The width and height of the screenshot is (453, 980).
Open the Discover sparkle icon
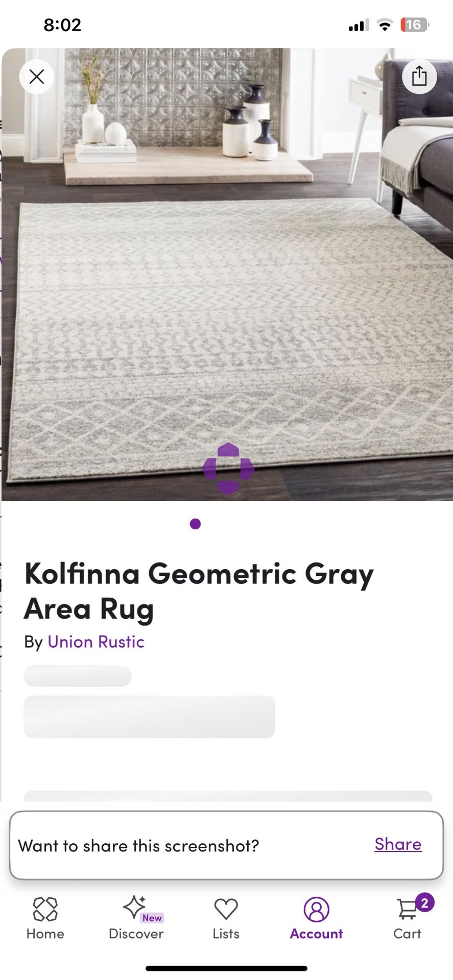pyautogui.click(x=134, y=907)
